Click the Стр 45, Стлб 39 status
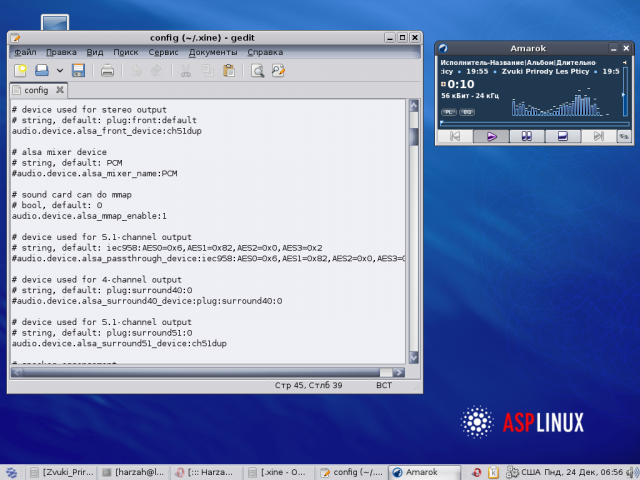 click(x=308, y=385)
